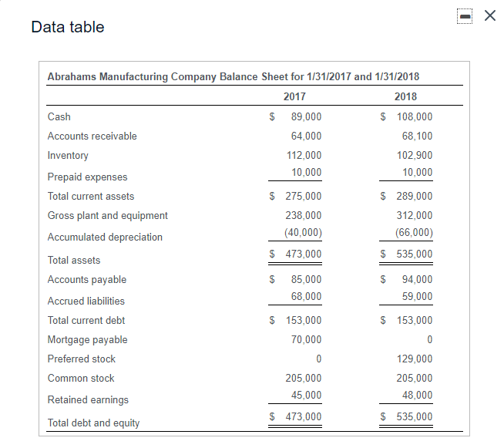Click the 2018 Mortgage payable zero
The width and height of the screenshot is (504, 448).
pyautogui.click(x=430, y=339)
